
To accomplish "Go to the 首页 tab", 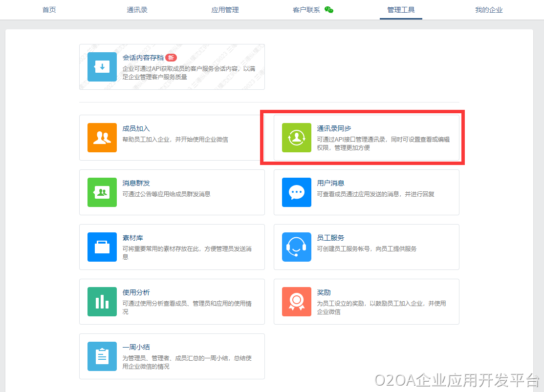I will pos(49,10).
